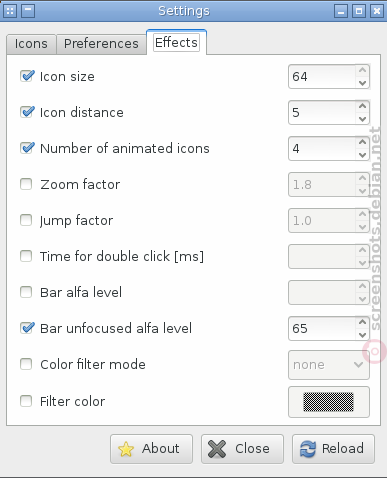Click into the Icon distance value field
387x478 pixels.
(322, 113)
